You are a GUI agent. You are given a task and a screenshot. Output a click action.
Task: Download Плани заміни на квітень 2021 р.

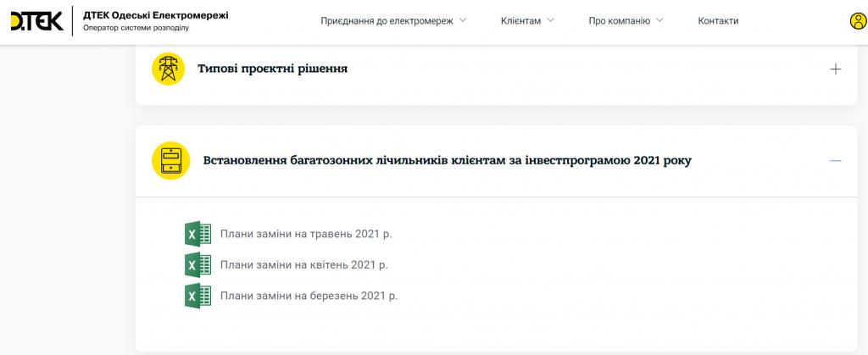pyautogui.click(x=303, y=265)
